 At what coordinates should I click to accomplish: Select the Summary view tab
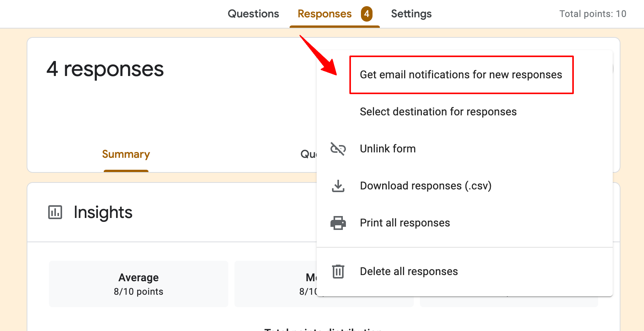(x=126, y=154)
